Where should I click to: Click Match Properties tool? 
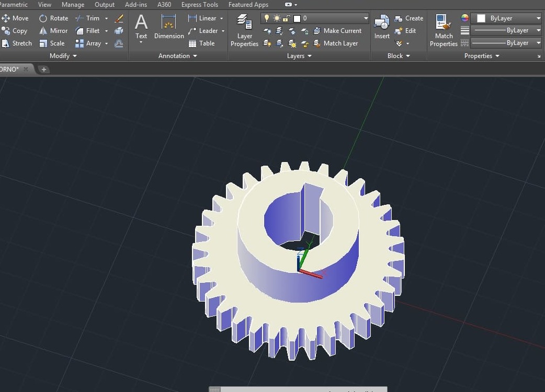tap(444, 30)
